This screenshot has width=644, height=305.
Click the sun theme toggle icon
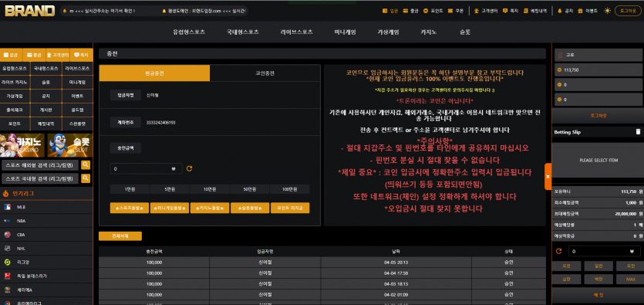(x=607, y=11)
